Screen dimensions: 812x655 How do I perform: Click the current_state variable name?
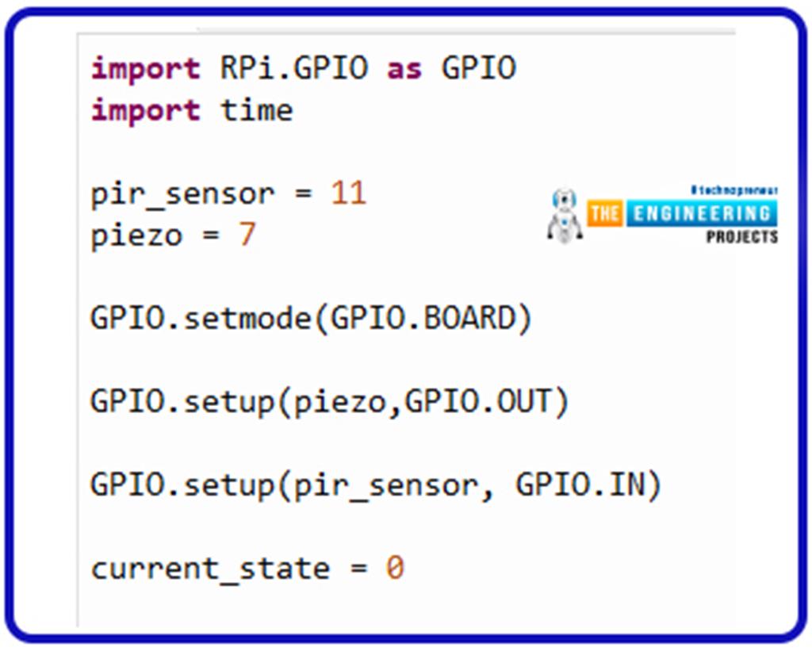210,569
